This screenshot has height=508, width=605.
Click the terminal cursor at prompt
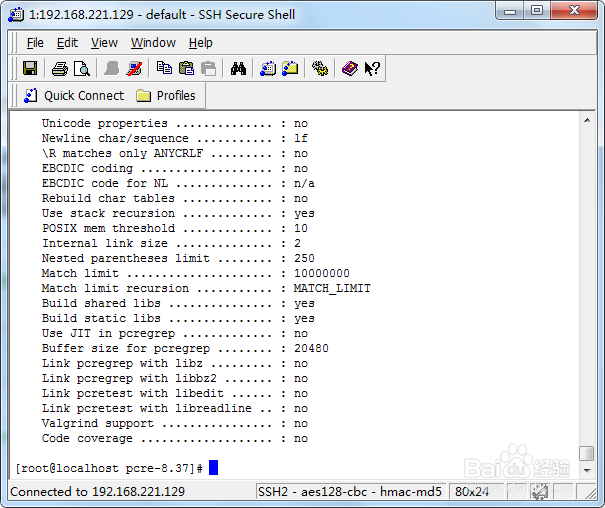(x=213, y=467)
